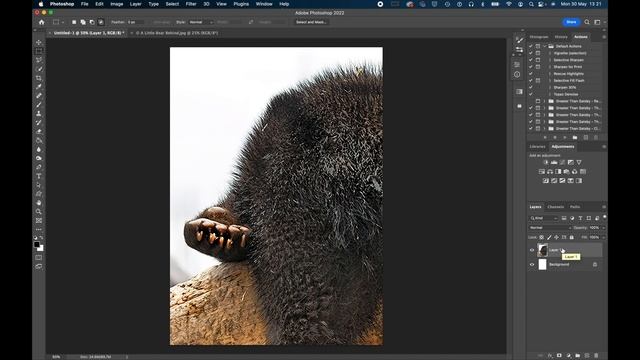Select the Pen tool
The image size is (640, 360).
(x=39, y=167)
